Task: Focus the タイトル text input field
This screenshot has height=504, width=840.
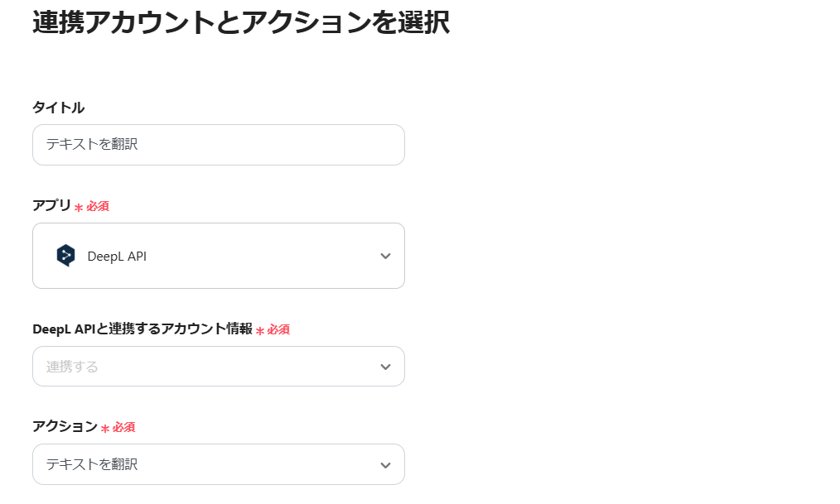Action: (x=219, y=145)
